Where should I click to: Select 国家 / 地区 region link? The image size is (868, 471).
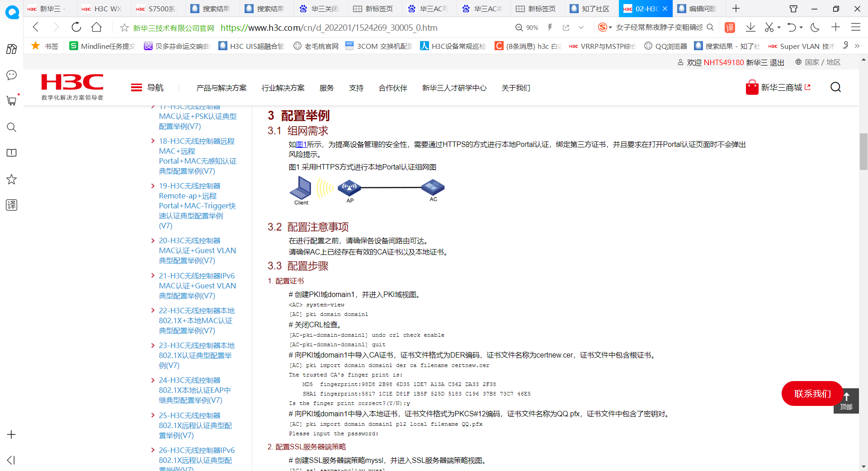[x=818, y=62]
